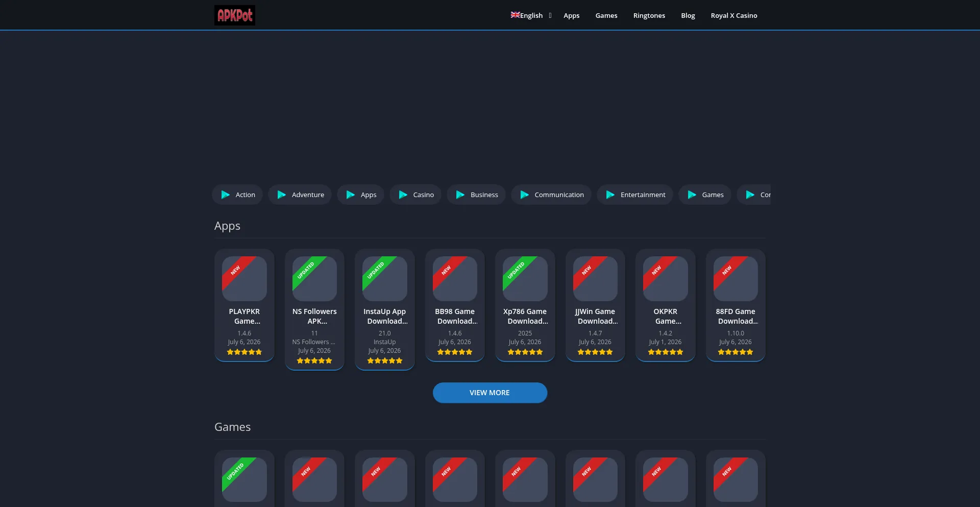The width and height of the screenshot is (980, 507).
Task: Click star rating under OKPKR Game
Action: (x=666, y=352)
